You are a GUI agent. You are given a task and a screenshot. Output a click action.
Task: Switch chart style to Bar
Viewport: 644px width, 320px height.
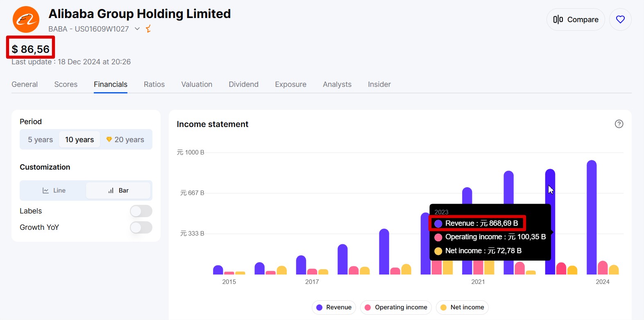118,191
